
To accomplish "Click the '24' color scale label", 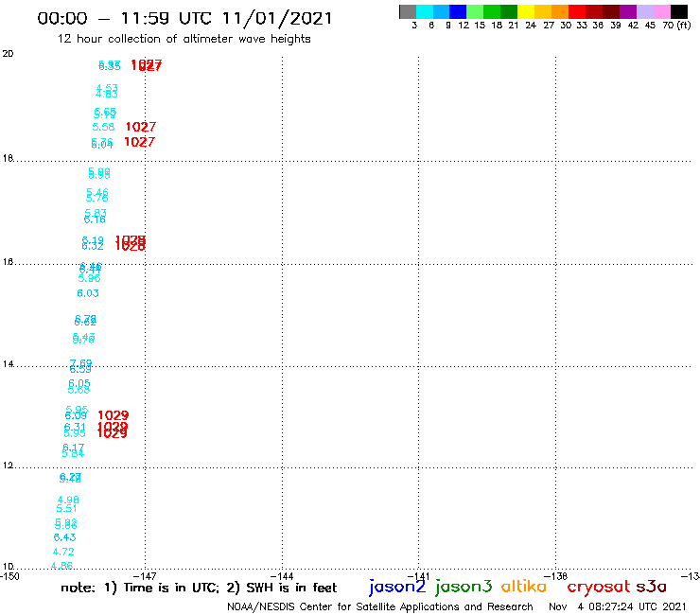I will tap(531, 26).
